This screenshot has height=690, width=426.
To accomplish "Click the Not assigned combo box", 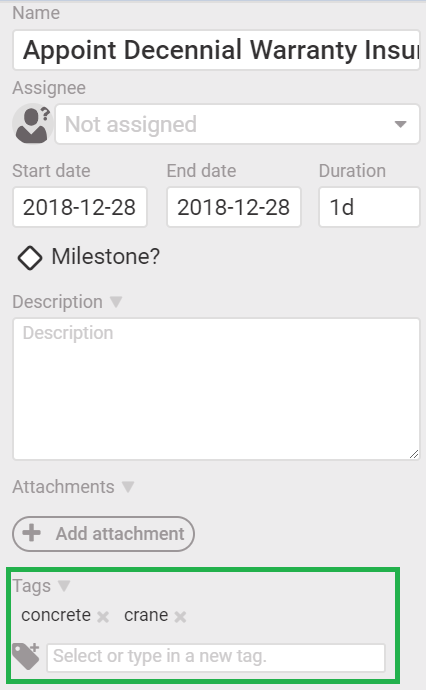I will [x=237, y=124].
